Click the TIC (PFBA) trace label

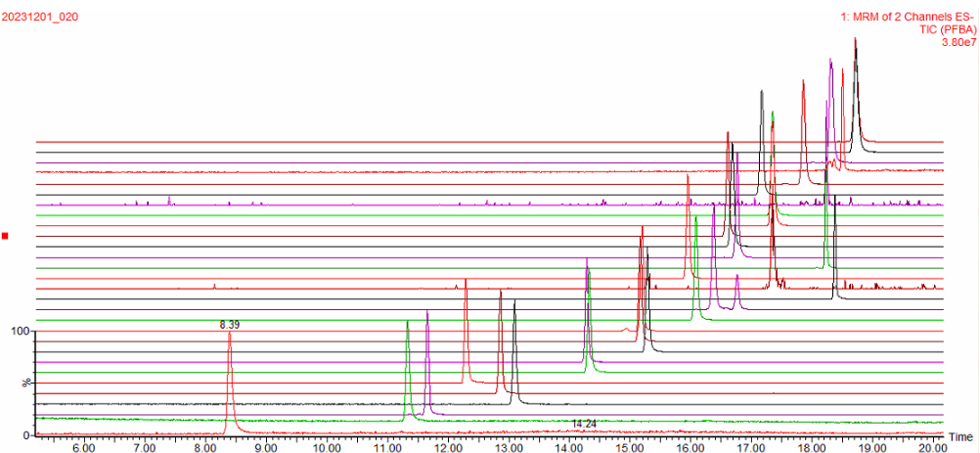(944, 29)
